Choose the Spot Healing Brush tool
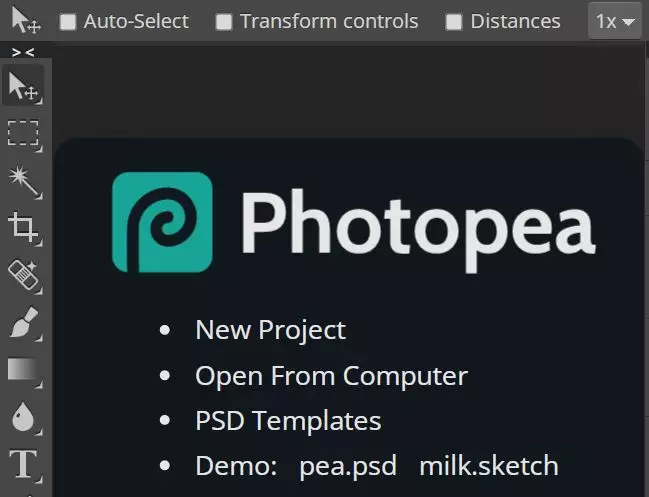649x497 pixels. [x=23, y=274]
